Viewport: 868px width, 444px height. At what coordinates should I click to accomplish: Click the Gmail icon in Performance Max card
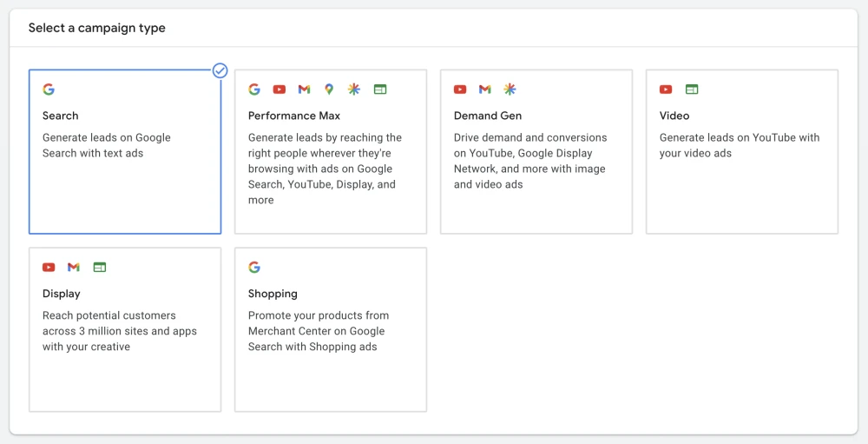pyautogui.click(x=304, y=89)
